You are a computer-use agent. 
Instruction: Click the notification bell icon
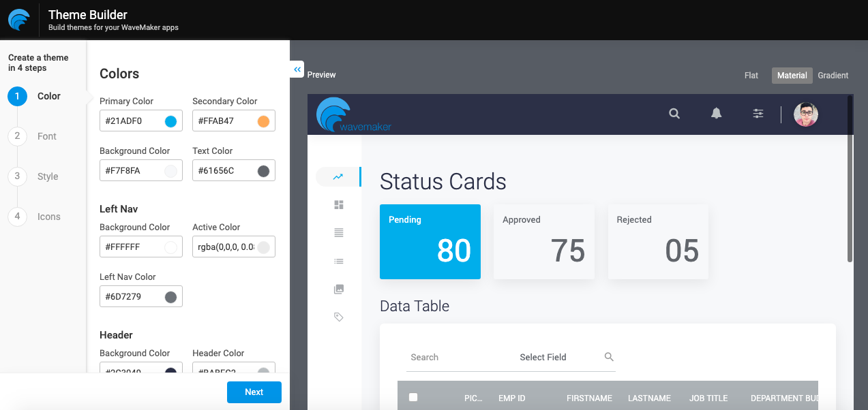coord(716,114)
